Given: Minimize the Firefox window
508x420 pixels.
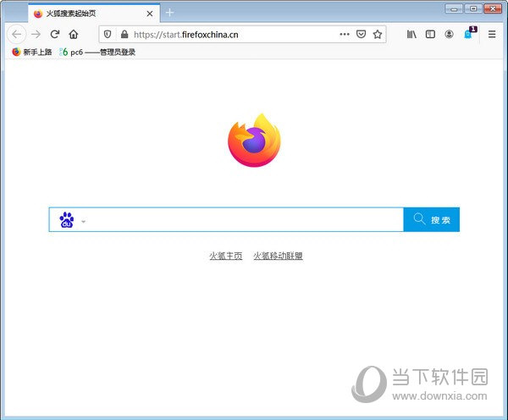Looking at the screenshot, I should click(x=454, y=8).
